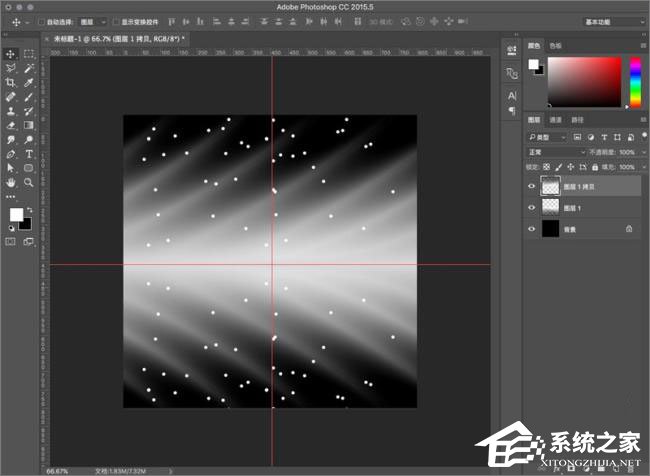Toggle Quick Mask mode
This screenshot has width=650, height=476.
click(x=10, y=241)
